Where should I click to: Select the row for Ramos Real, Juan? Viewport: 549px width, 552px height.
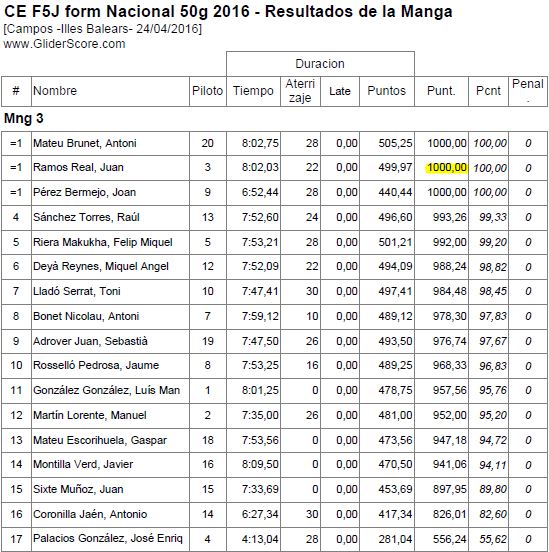click(x=274, y=168)
